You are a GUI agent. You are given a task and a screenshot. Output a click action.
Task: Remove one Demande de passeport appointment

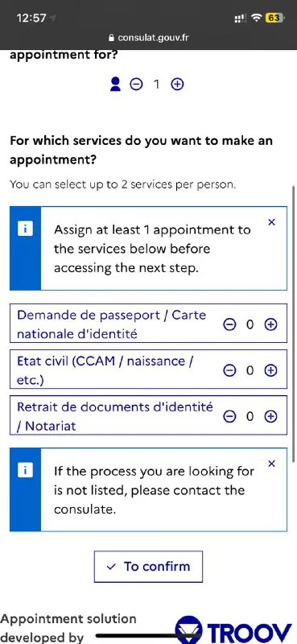click(x=229, y=324)
